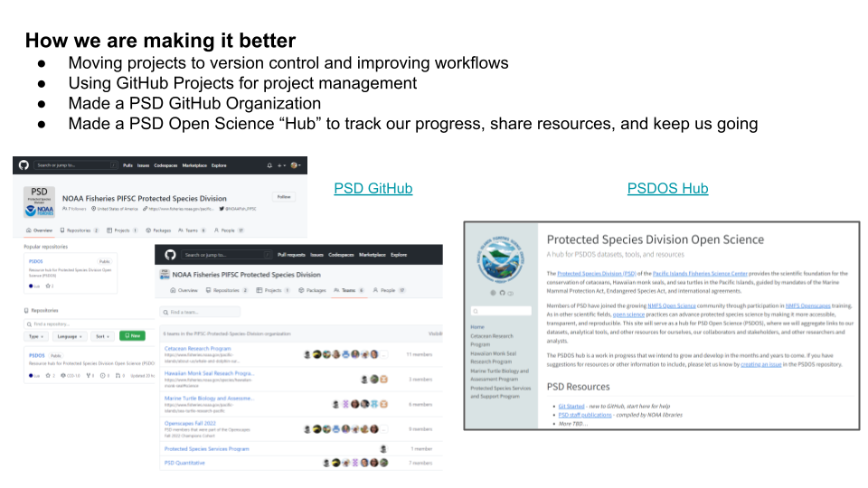Click the PSD NOAA organization logo
The height and width of the screenshot is (488, 868).
[39, 202]
